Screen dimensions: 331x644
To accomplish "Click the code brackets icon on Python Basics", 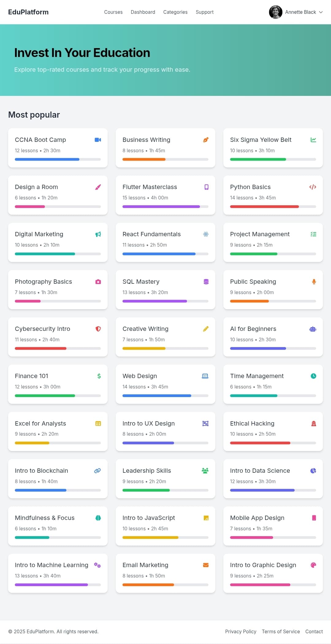I will click(313, 187).
